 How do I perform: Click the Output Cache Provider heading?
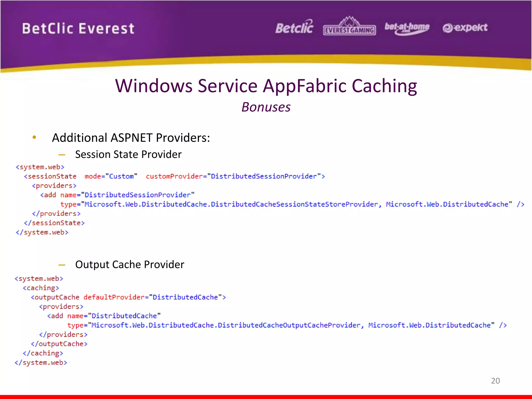[130, 264]
